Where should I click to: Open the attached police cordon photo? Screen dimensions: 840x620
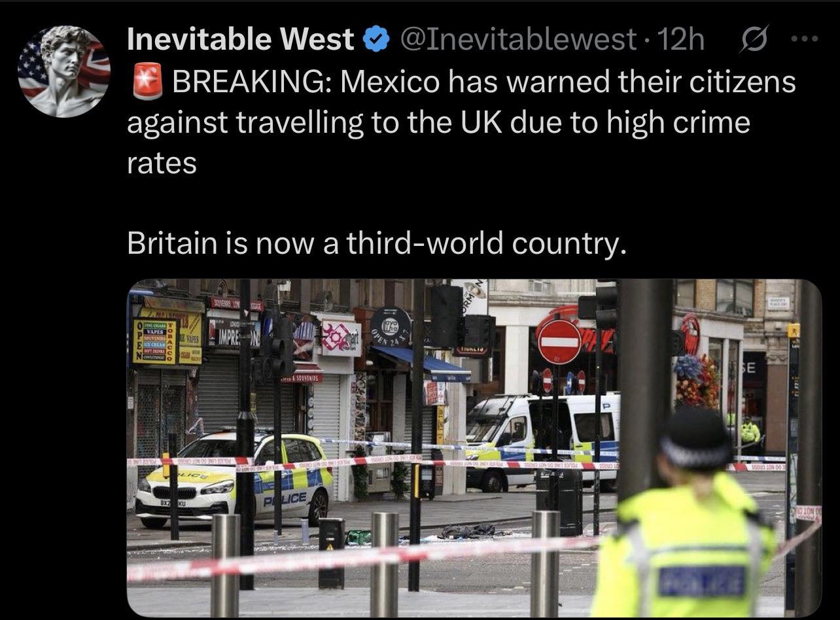click(474, 447)
